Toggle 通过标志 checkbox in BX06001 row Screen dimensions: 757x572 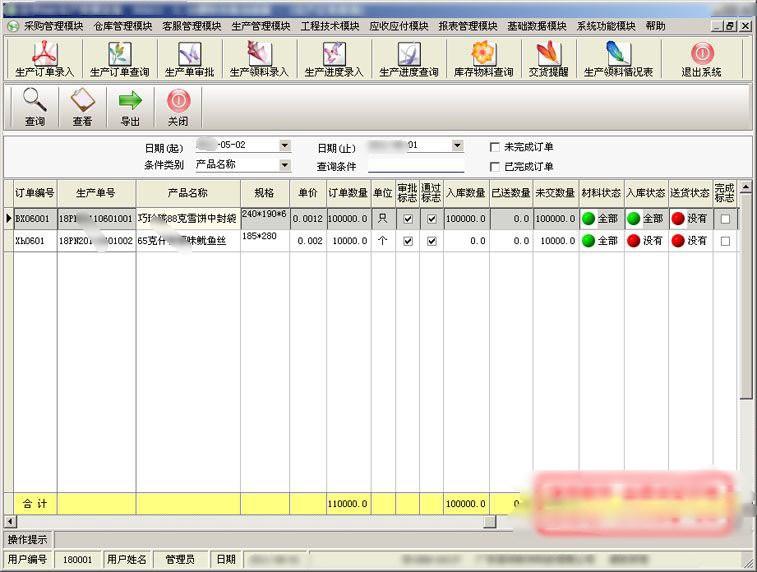point(432,219)
